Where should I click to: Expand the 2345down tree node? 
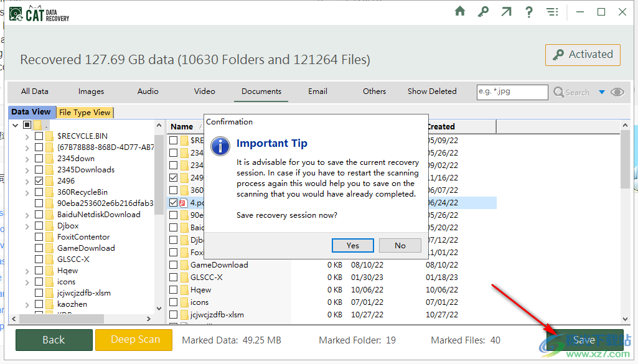(x=27, y=159)
